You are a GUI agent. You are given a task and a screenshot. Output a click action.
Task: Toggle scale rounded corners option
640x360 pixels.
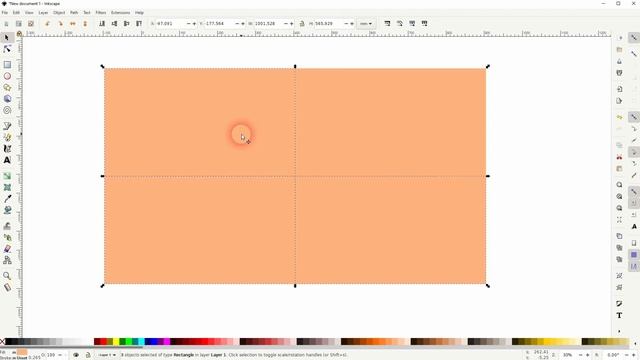click(x=400, y=24)
